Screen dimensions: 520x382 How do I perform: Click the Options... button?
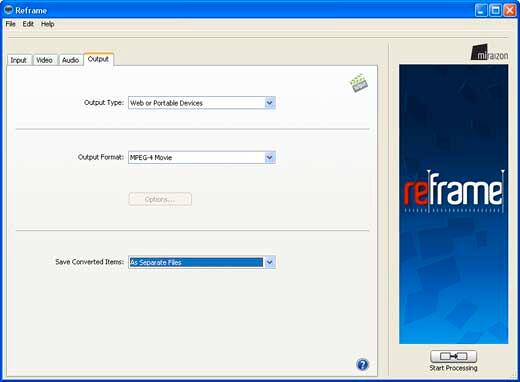click(x=160, y=199)
